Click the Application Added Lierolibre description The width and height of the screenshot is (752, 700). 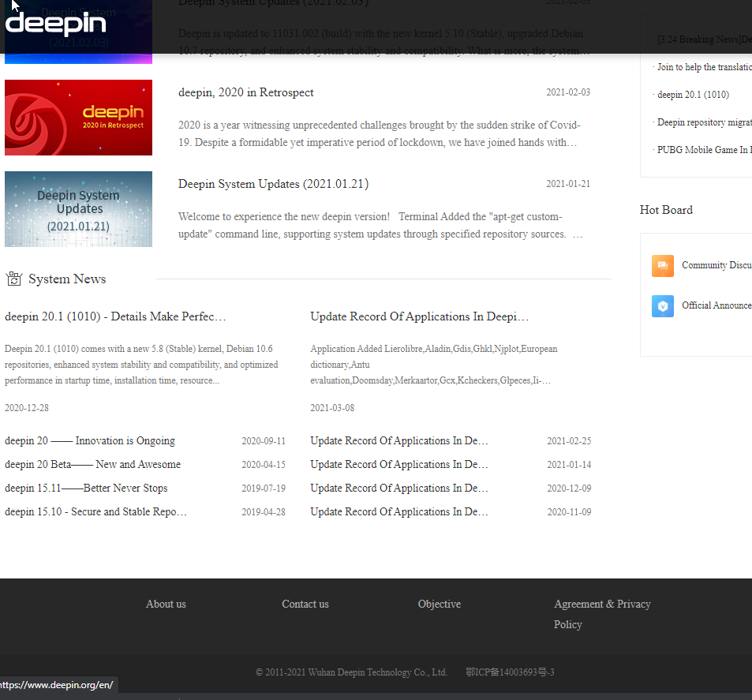click(434, 365)
